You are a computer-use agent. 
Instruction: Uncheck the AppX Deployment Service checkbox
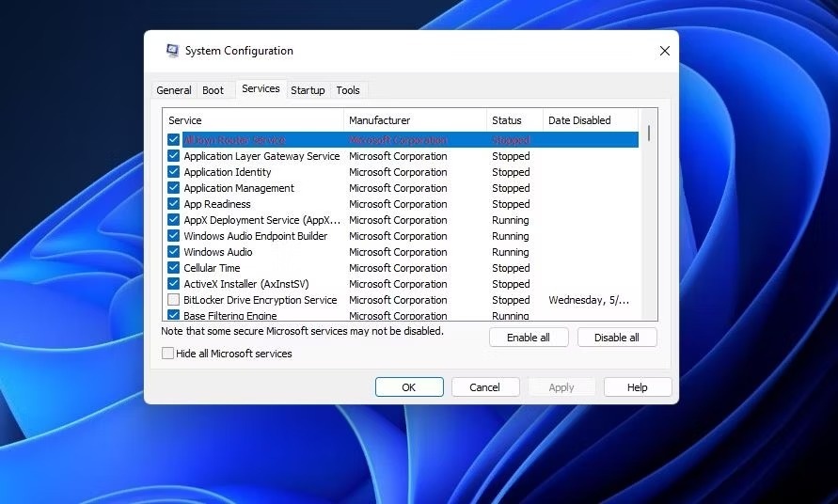(173, 220)
